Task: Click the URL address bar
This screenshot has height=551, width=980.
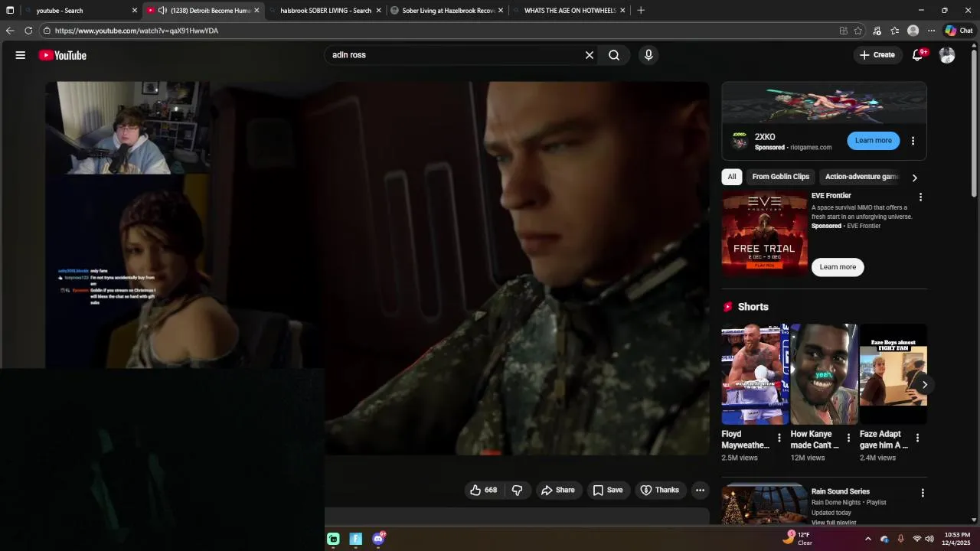Action: (x=436, y=31)
